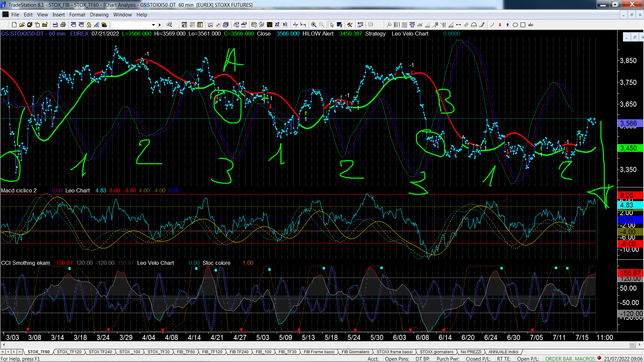
Task: Switch to the STOX_TF30 tab
Action: 159,352
